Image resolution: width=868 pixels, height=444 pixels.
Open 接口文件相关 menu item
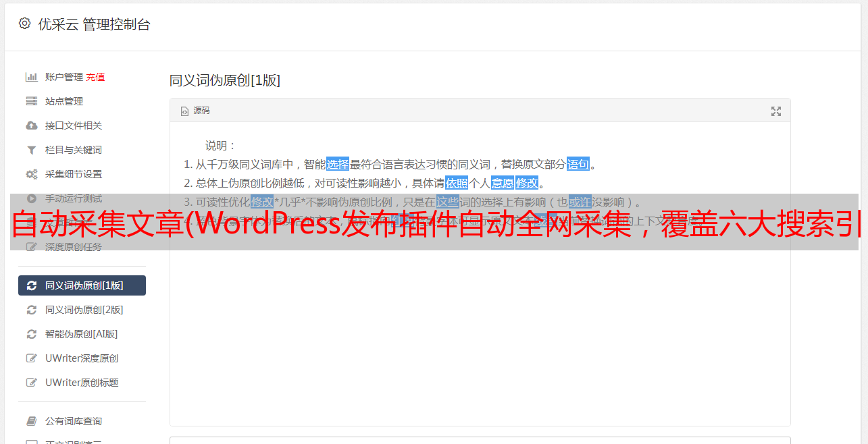74,126
